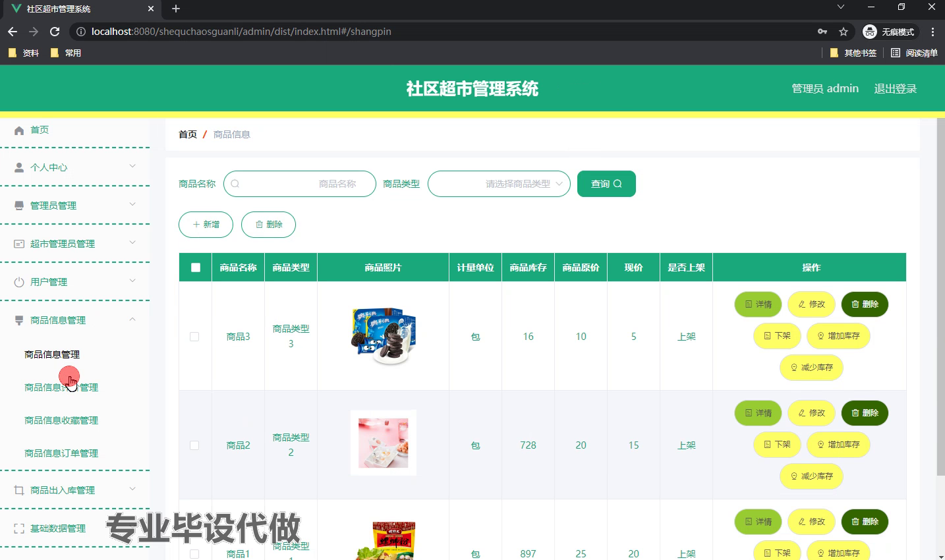View 详情 for 商品2
The width and height of the screenshot is (945, 560).
[x=758, y=413]
